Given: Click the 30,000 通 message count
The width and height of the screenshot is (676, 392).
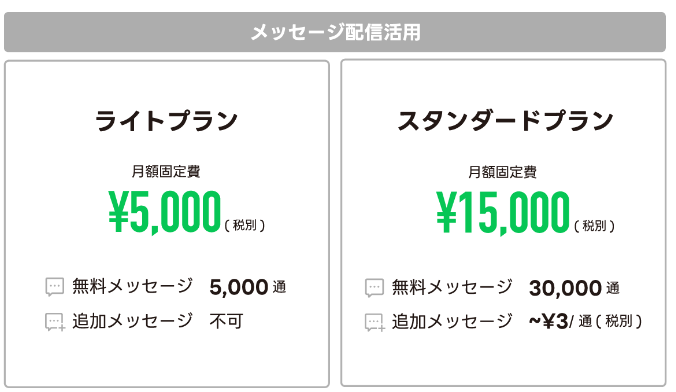Looking at the screenshot, I should (574, 288).
